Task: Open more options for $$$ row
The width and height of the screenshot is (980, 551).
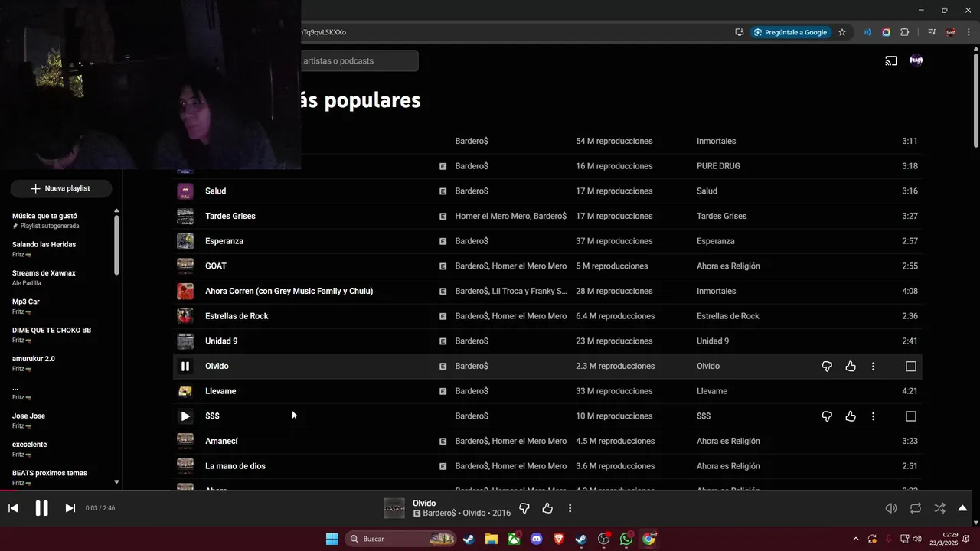Action: coord(873,416)
